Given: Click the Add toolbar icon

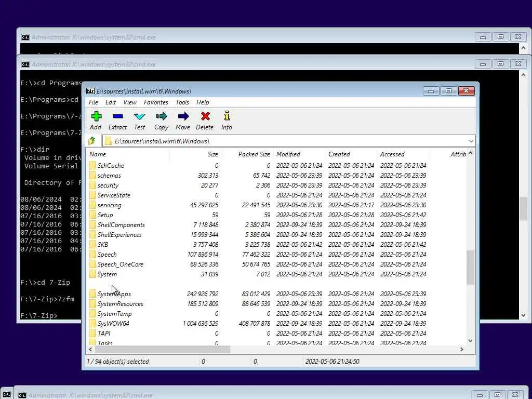Looking at the screenshot, I should (96, 116).
